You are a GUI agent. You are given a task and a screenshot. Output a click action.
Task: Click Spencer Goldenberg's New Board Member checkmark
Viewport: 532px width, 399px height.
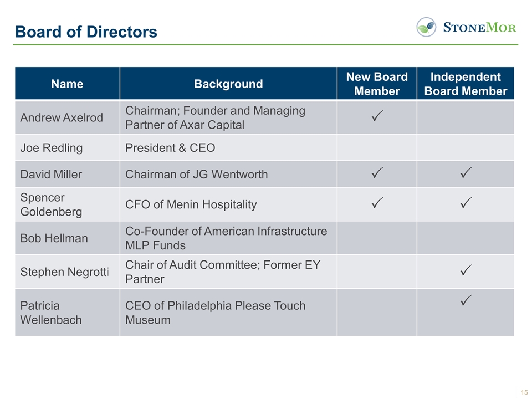click(377, 204)
